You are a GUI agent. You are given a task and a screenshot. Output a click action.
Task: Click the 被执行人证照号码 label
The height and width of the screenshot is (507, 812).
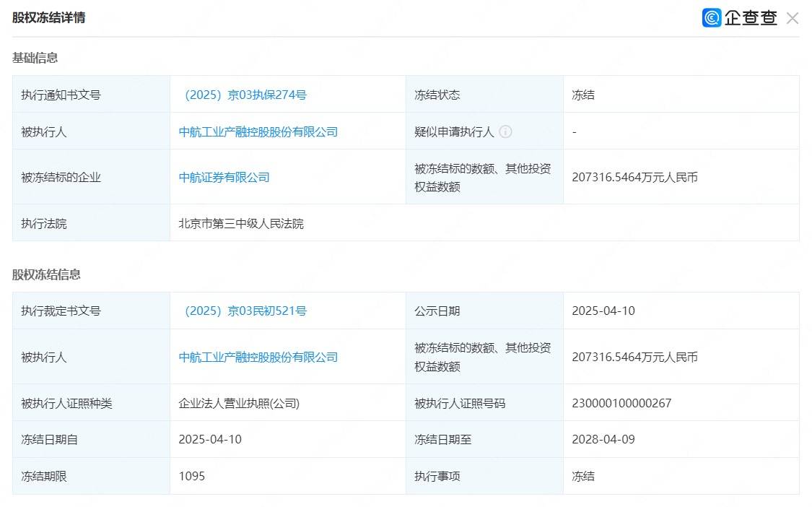[x=460, y=403]
